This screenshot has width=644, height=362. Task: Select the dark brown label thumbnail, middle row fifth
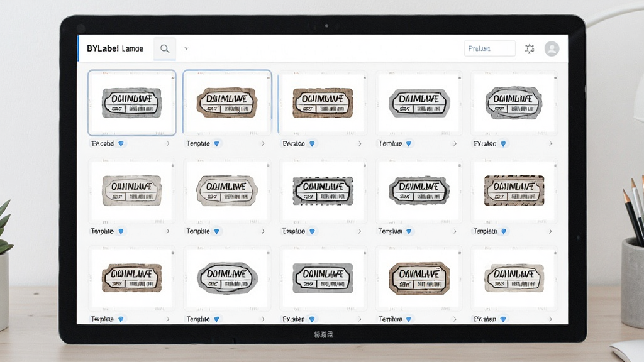[x=514, y=190]
